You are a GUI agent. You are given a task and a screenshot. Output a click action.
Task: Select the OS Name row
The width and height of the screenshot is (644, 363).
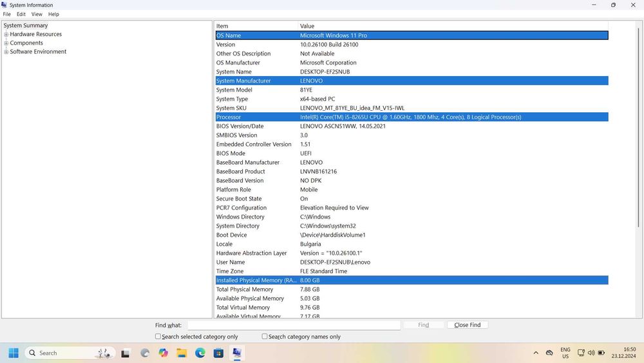(x=412, y=35)
